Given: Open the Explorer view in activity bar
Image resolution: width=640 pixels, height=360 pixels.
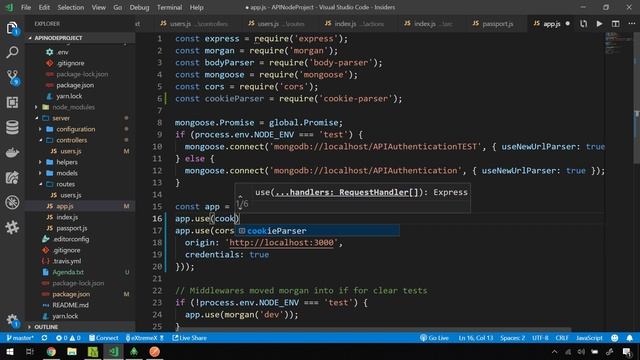Looking at the screenshot, I should (12, 28).
